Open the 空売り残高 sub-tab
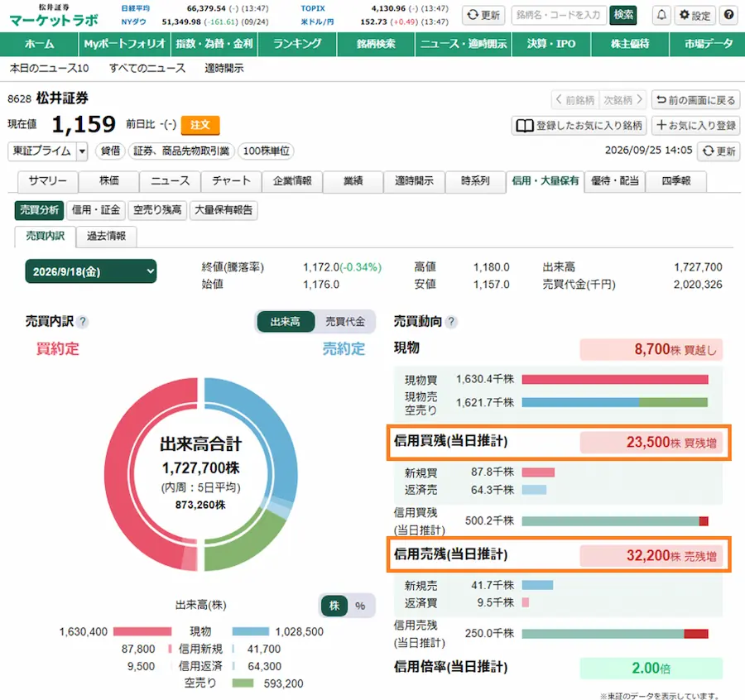This screenshot has width=745, height=700. pos(157,210)
